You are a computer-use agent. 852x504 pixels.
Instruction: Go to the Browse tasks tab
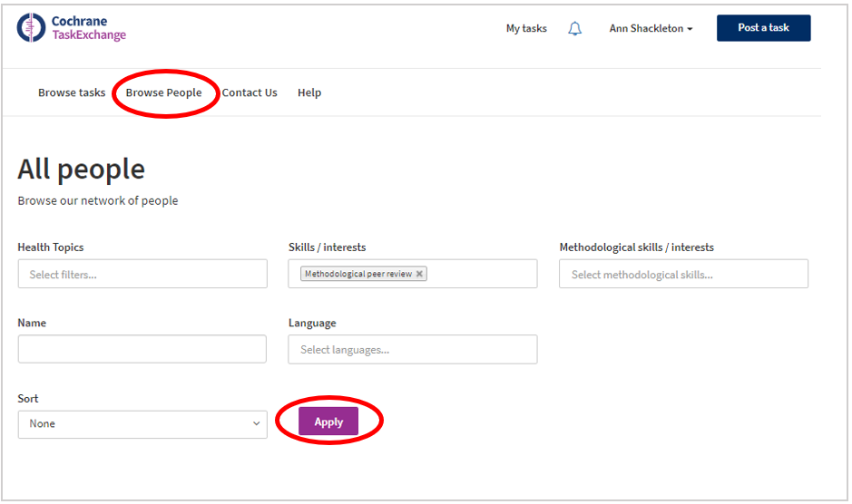pos(72,92)
